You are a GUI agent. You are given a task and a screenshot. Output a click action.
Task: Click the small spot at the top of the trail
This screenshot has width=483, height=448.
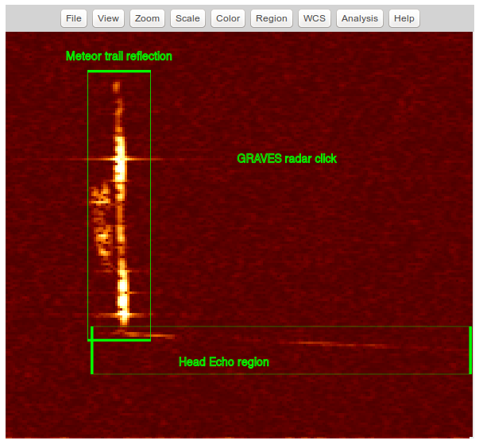[117, 87]
